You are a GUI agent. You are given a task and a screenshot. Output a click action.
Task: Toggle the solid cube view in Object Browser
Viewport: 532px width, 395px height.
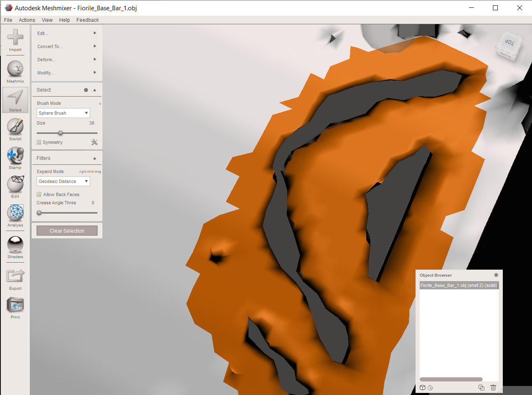pos(422,388)
